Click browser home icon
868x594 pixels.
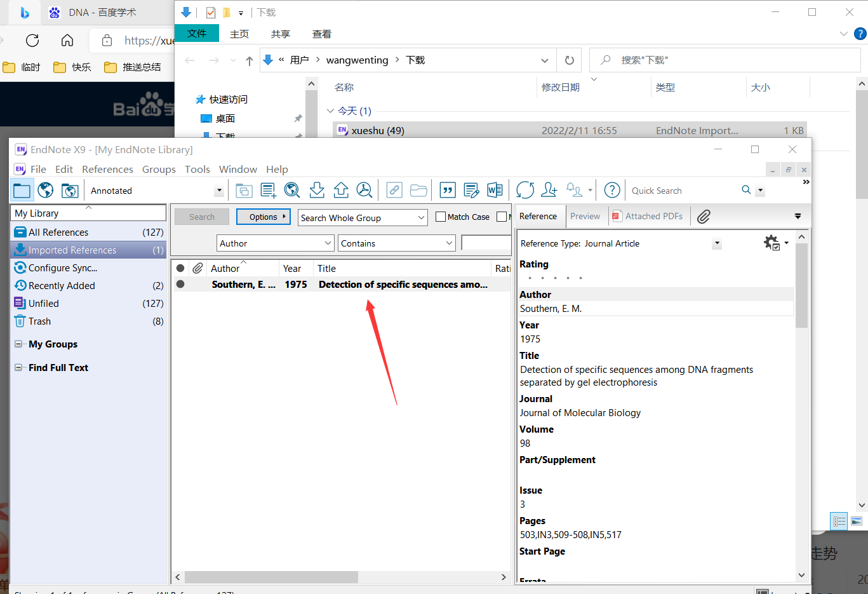[67, 41]
